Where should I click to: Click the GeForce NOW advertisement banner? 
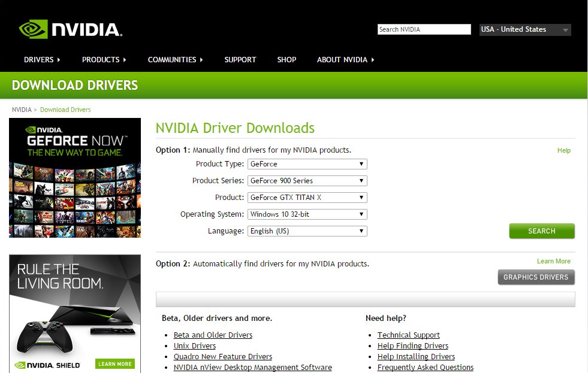tap(75, 178)
